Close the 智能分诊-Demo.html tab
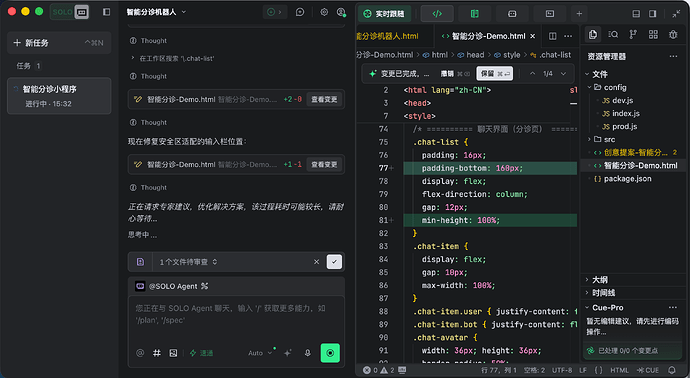 [x=532, y=36]
